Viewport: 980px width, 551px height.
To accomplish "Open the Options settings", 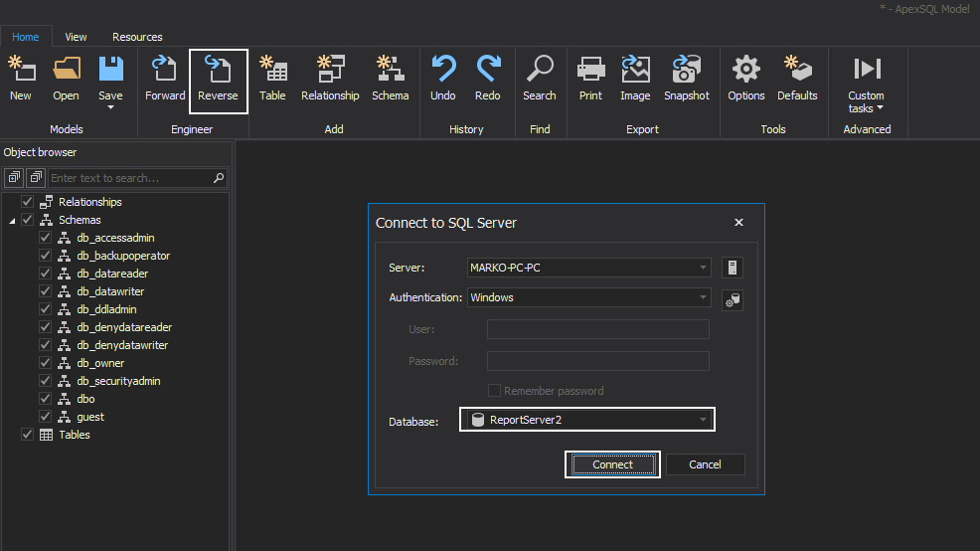I will click(746, 79).
